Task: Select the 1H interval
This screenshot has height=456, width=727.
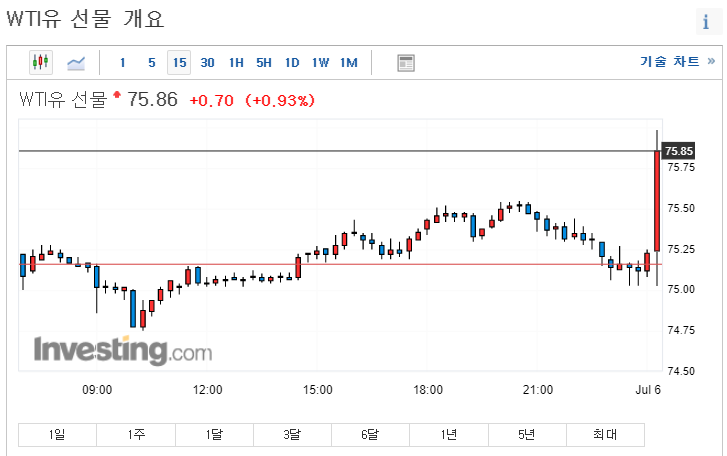Action: pos(236,63)
